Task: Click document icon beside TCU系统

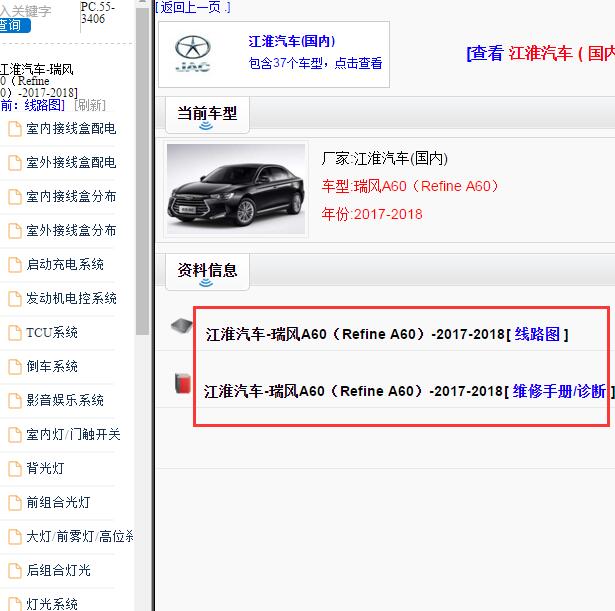Action: [15, 333]
